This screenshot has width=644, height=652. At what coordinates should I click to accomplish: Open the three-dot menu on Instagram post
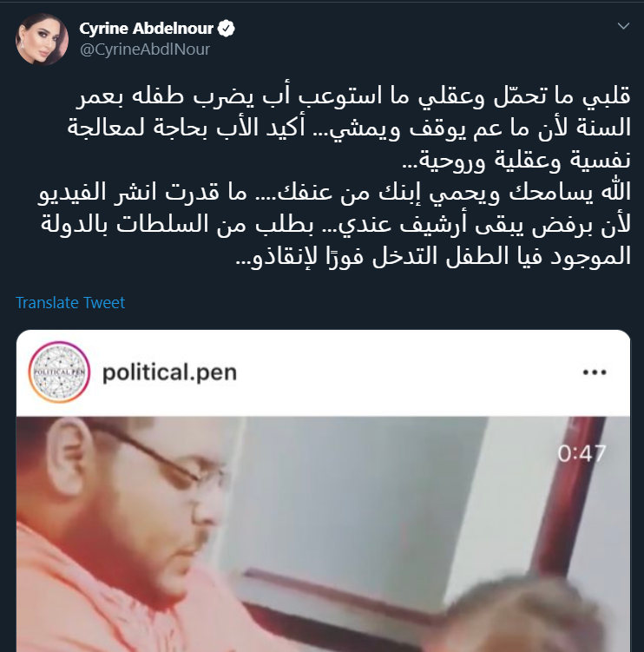(595, 372)
